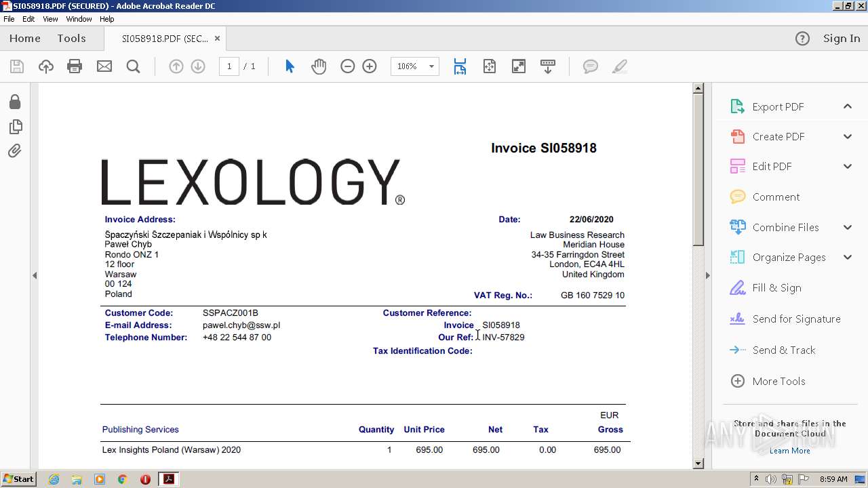Collapse the right tools pane arrow
This screenshot has height=488, width=868.
[708, 275]
